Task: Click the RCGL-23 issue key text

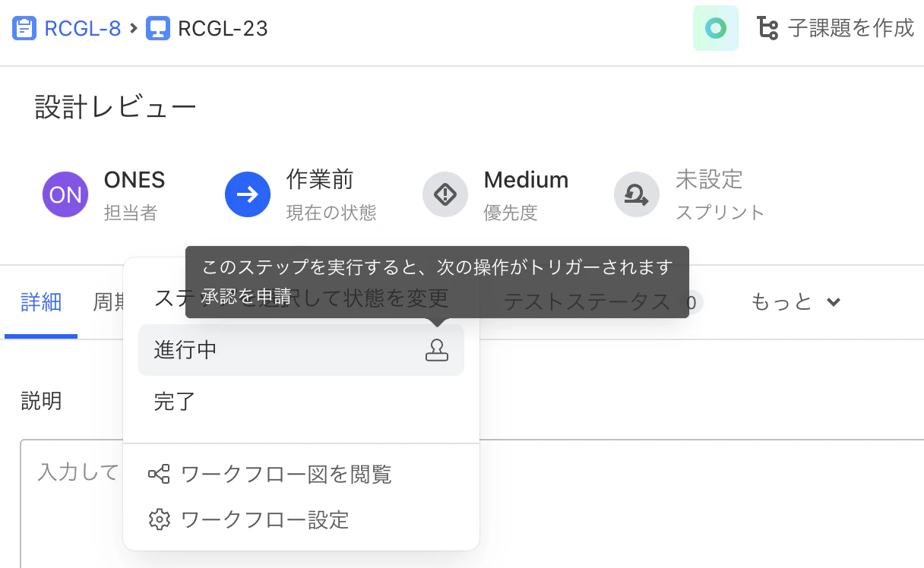Action: click(x=223, y=29)
